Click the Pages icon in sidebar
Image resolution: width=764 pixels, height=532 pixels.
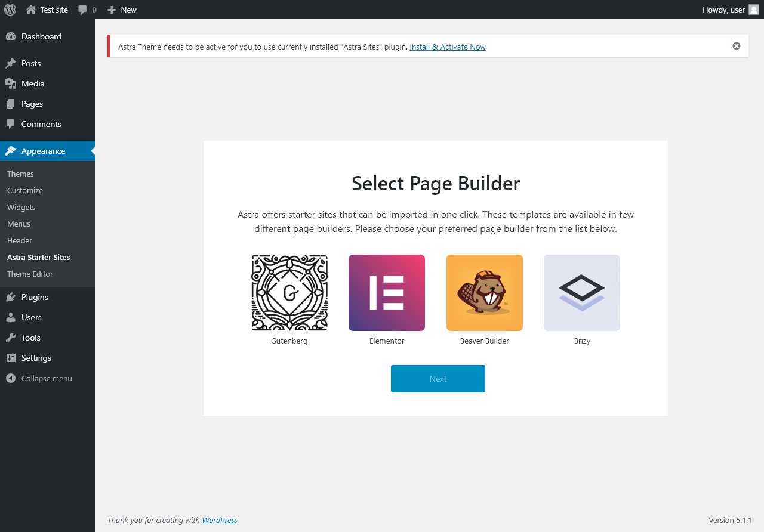tap(11, 104)
